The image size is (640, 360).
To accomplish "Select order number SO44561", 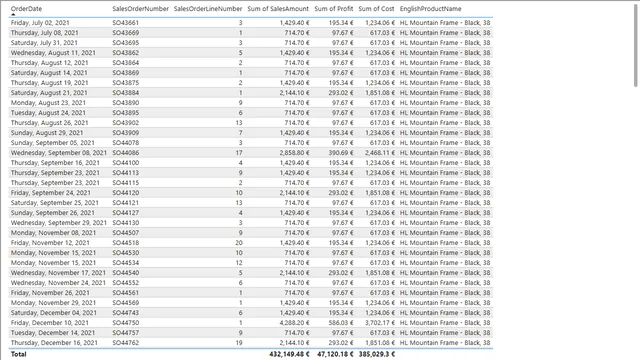I will pyautogui.click(x=126, y=293).
